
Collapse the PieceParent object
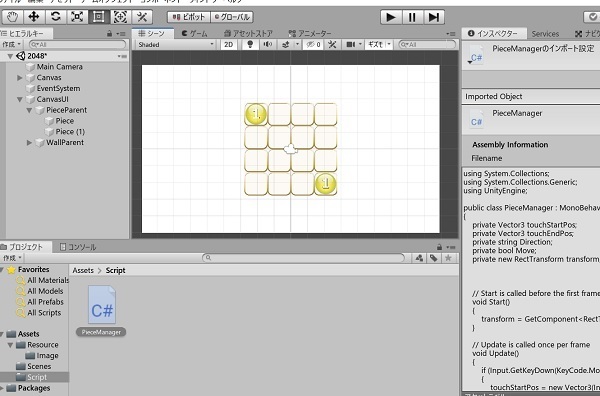29,110
